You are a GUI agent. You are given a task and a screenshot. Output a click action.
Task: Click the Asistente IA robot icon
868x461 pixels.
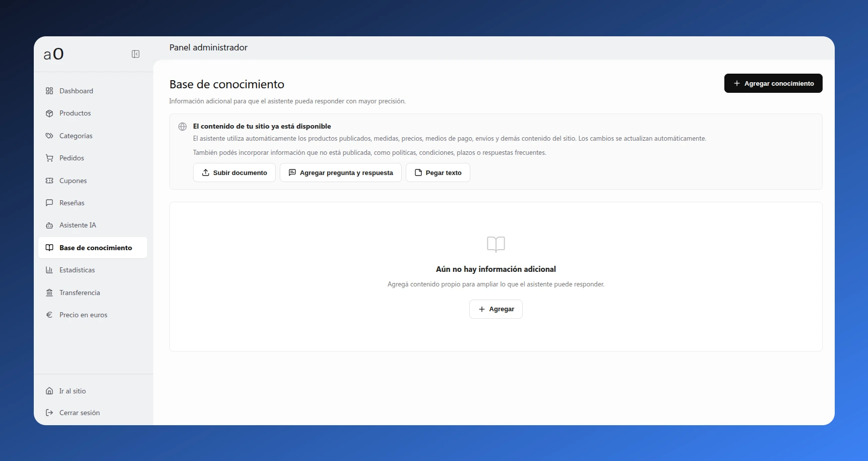point(49,225)
